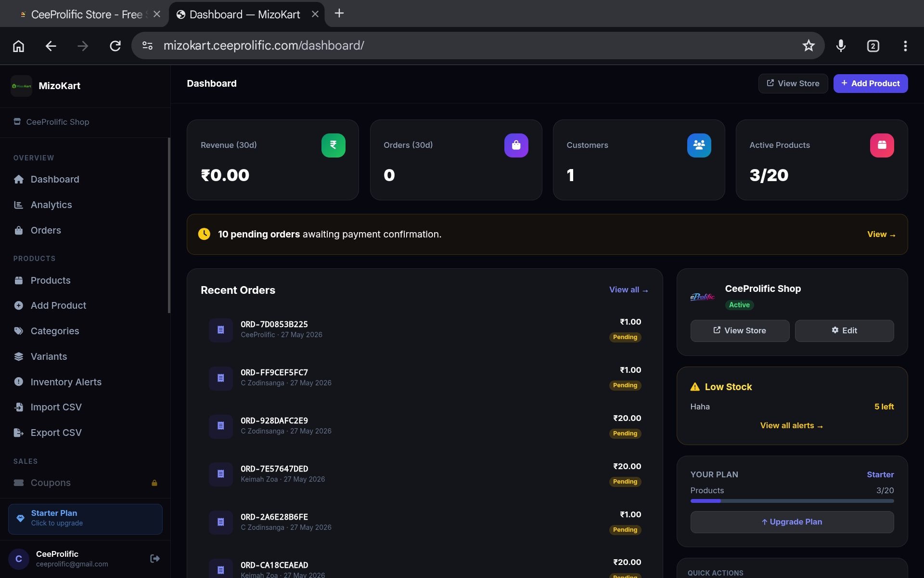
Task: Click the rupee Revenue card icon
Action: click(333, 145)
